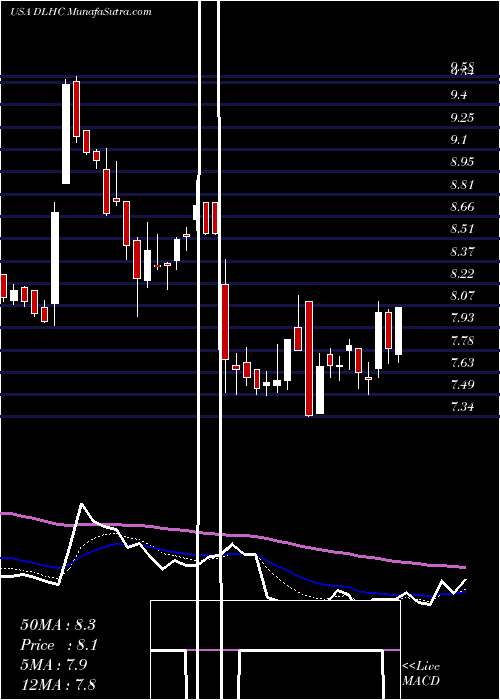The width and height of the screenshot is (500, 700).
Task: Click the 9.4 price axis label
Action: (458, 95)
